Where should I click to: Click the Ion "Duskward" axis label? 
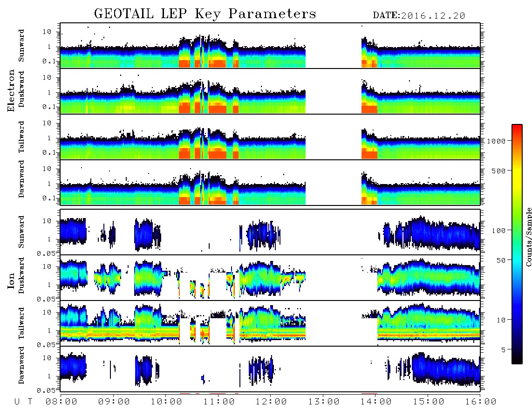(x=21, y=275)
